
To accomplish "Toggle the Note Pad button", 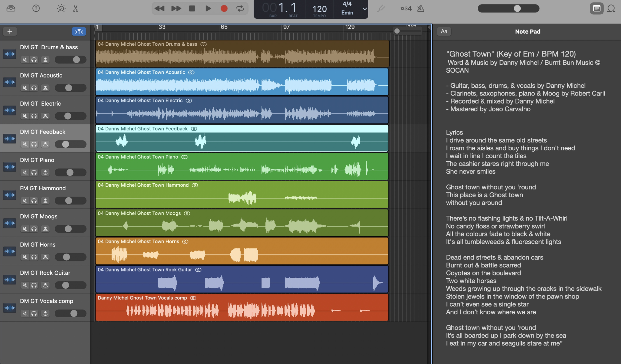I will pos(596,8).
